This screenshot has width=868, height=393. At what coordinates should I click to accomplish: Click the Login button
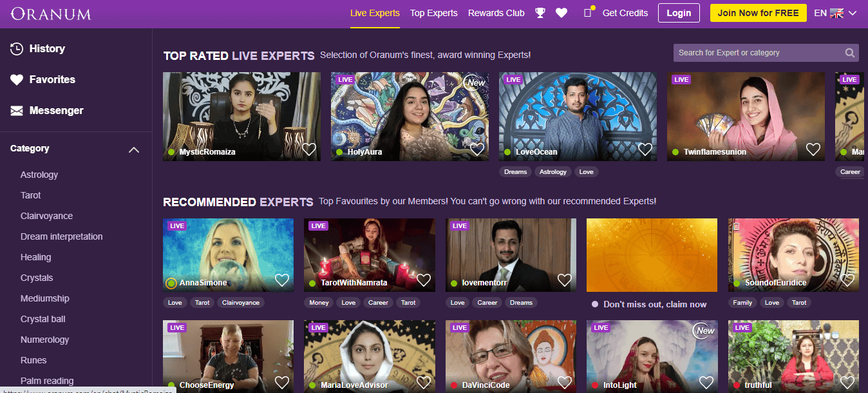(x=679, y=13)
